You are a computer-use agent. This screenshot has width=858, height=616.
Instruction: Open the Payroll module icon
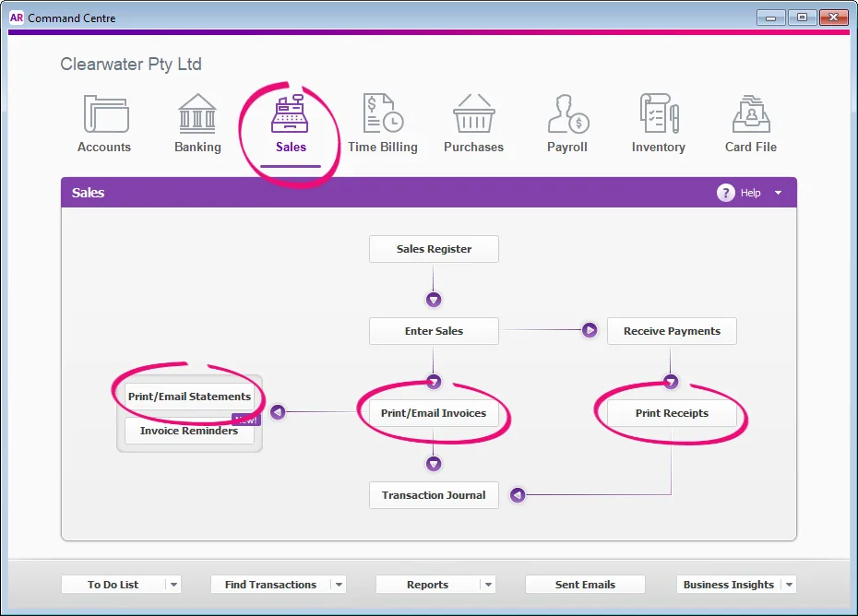(x=568, y=113)
